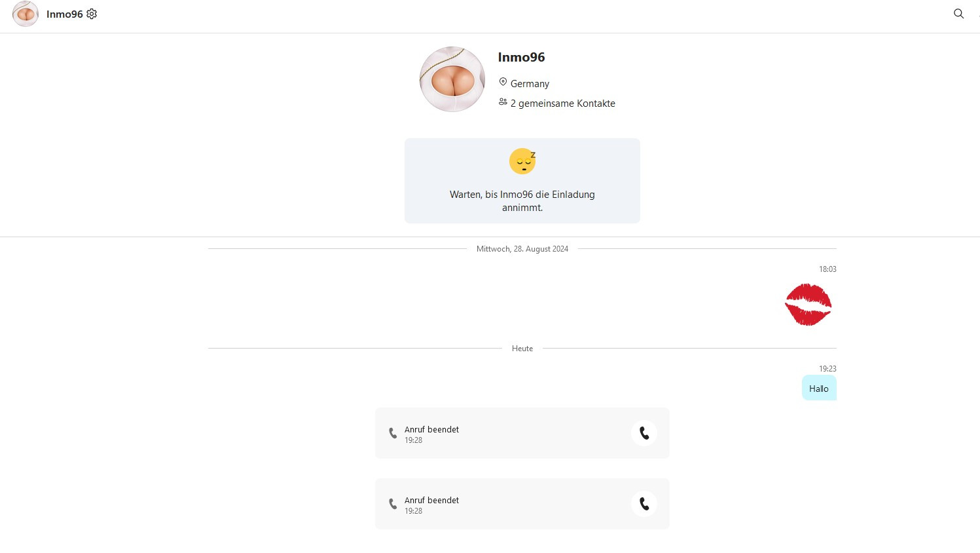
Task: Click the sleeping face emoji
Action: tap(522, 161)
